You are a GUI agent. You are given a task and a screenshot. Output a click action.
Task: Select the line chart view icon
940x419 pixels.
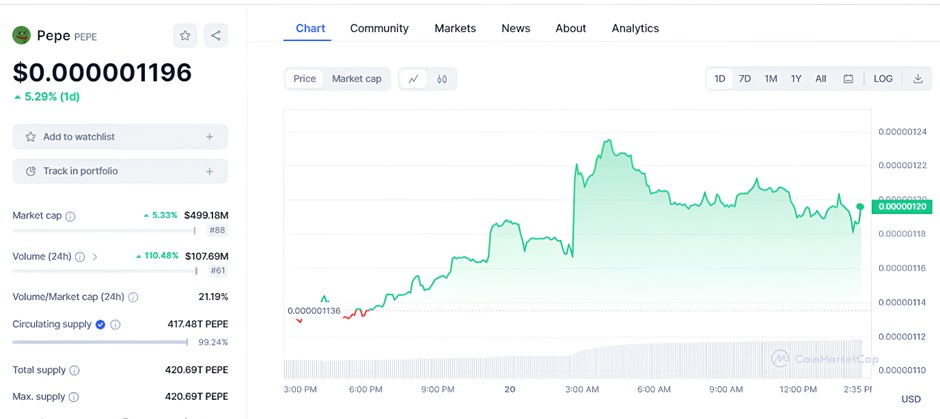click(413, 79)
